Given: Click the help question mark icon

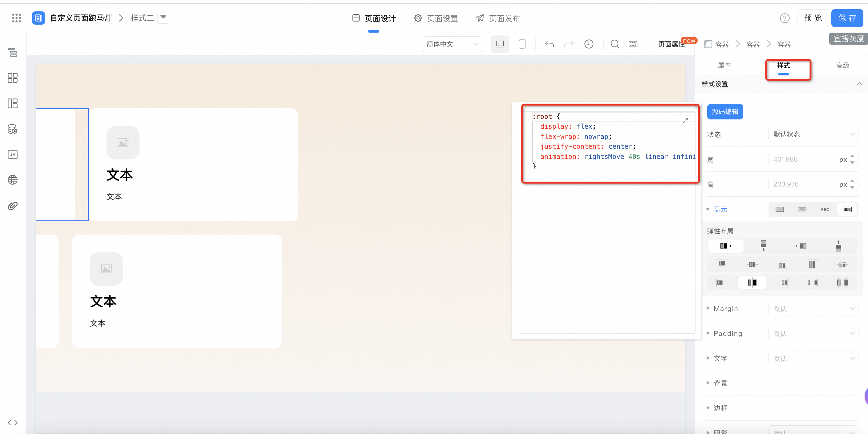Looking at the screenshot, I should 785,18.
